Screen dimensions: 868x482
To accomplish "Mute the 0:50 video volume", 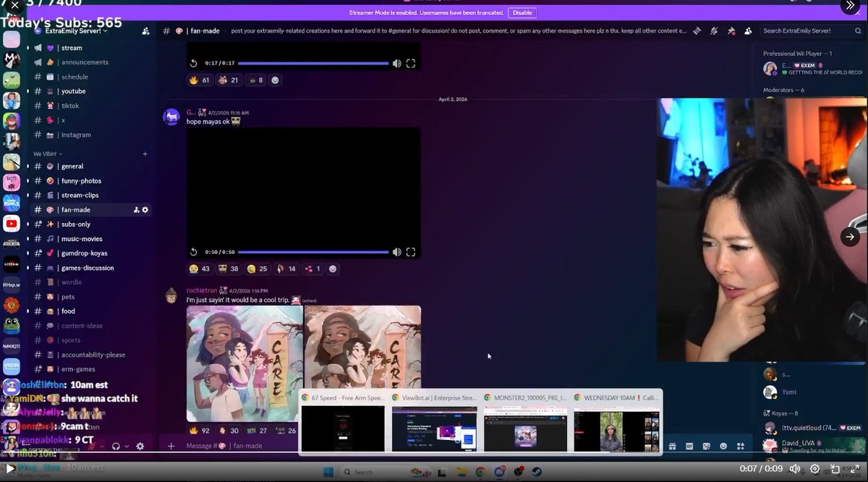I will click(x=396, y=252).
